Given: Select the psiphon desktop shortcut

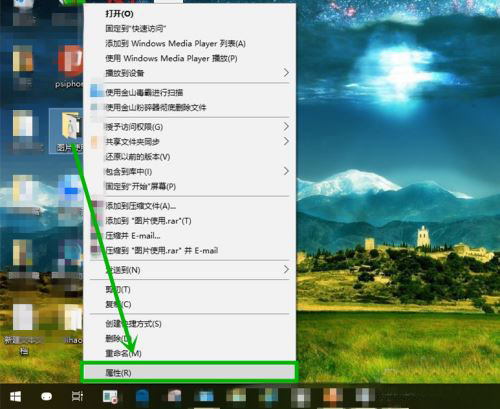Looking at the screenshot, I should [69, 67].
